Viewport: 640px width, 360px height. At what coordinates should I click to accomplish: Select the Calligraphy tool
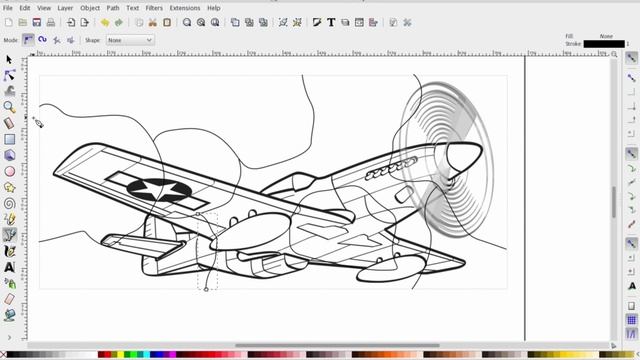(x=9, y=251)
